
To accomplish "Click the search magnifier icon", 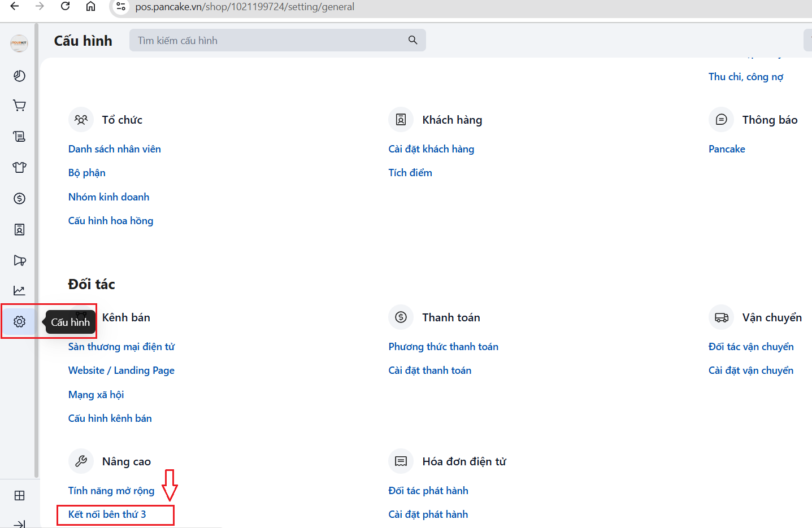I will [x=412, y=40].
